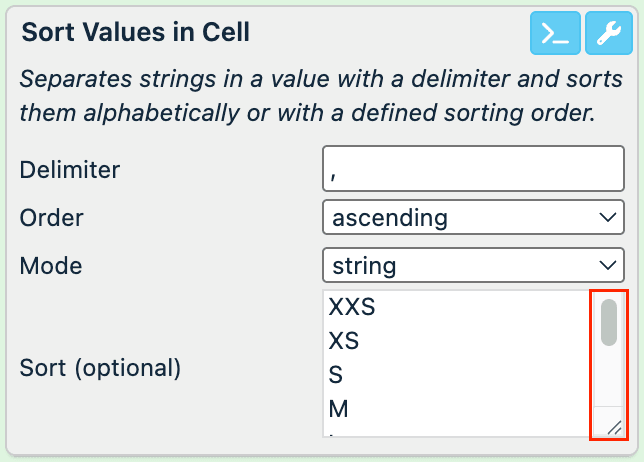The height and width of the screenshot is (462, 644).
Task: Click the italic description text
Action: point(307,96)
